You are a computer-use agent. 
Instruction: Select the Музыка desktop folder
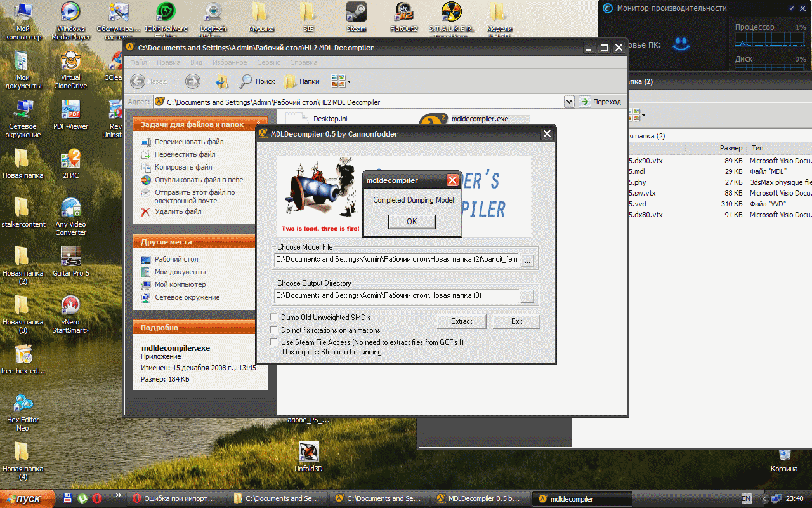tap(261, 17)
